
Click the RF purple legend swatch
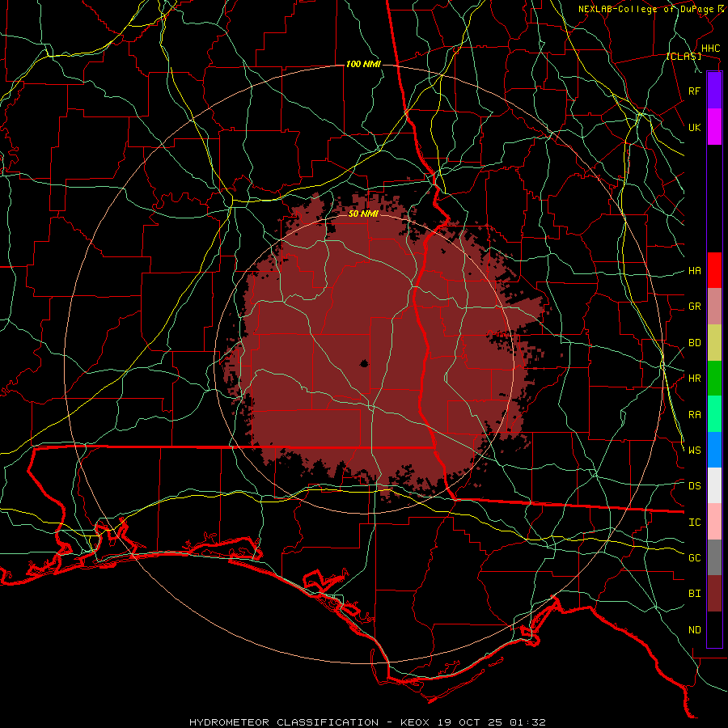pyautogui.click(x=714, y=91)
